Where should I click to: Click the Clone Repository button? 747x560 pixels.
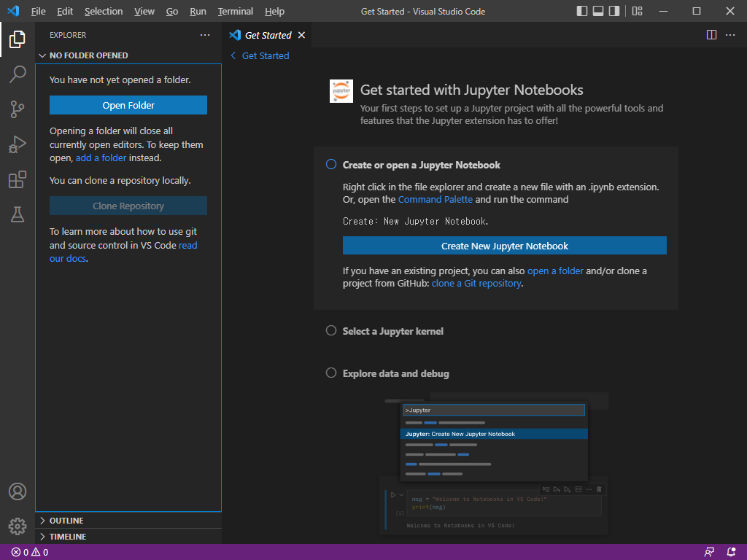click(x=128, y=206)
